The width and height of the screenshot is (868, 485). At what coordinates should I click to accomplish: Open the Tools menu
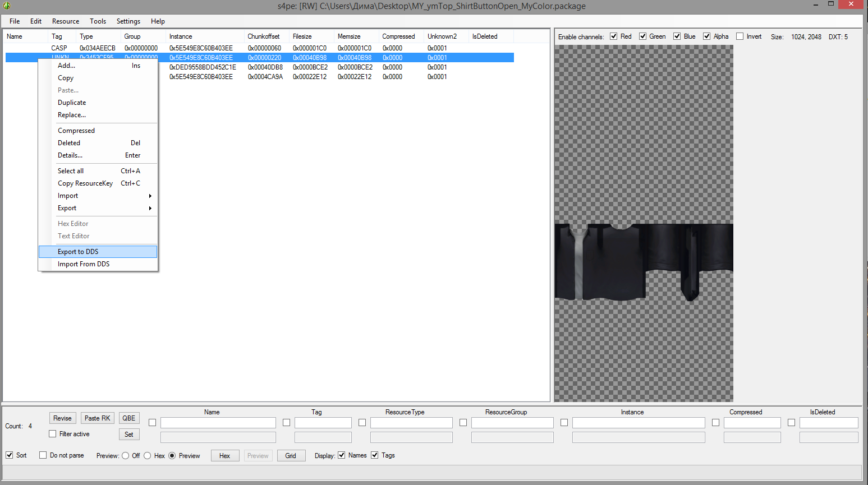(98, 21)
